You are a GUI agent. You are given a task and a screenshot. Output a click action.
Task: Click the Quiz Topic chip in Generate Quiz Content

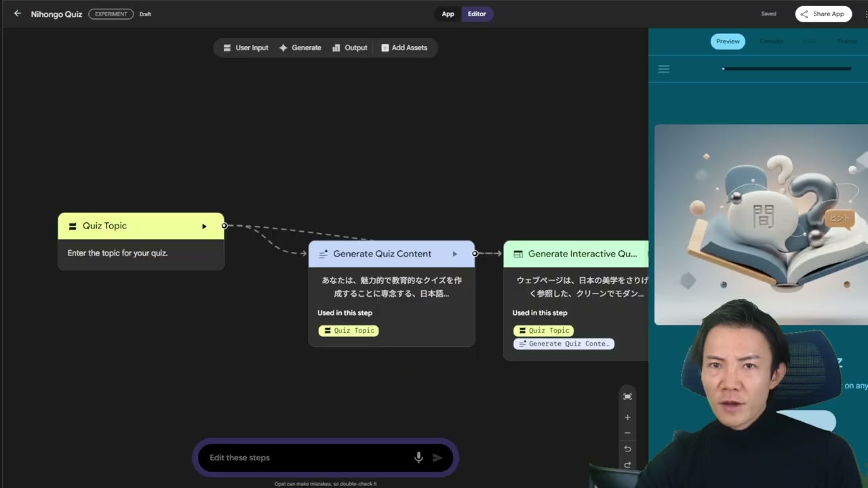click(349, 331)
